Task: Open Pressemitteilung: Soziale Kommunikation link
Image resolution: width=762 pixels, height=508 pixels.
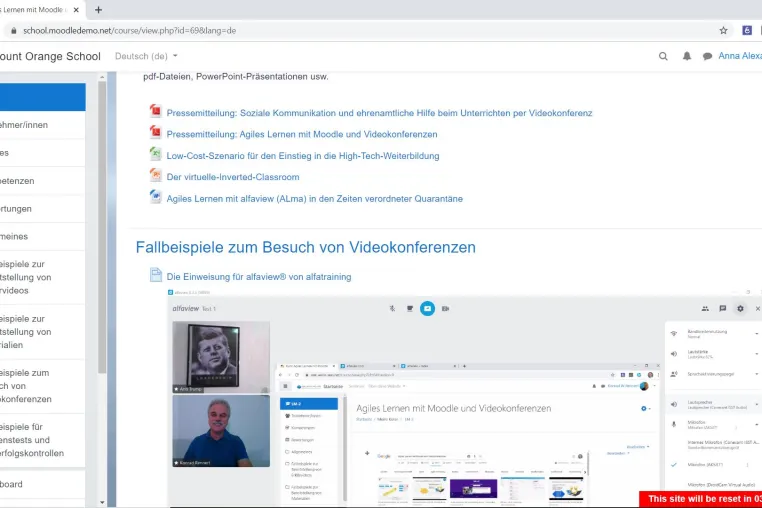Action: [380, 113]
